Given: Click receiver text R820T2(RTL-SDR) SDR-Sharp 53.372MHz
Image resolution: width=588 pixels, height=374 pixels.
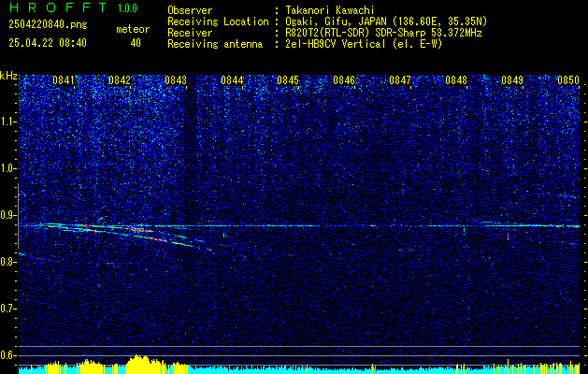Looking at the screenshot, I should pos(383,33).
